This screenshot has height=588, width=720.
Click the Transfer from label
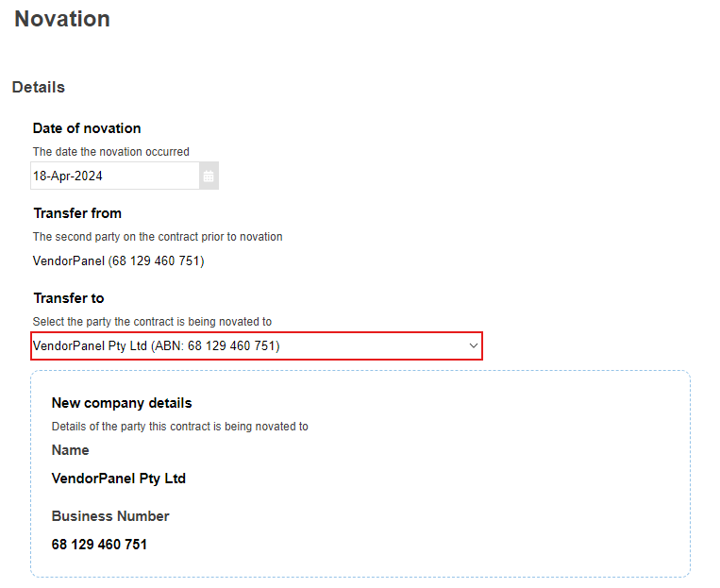pyautogui.click(x=77, y=213)
